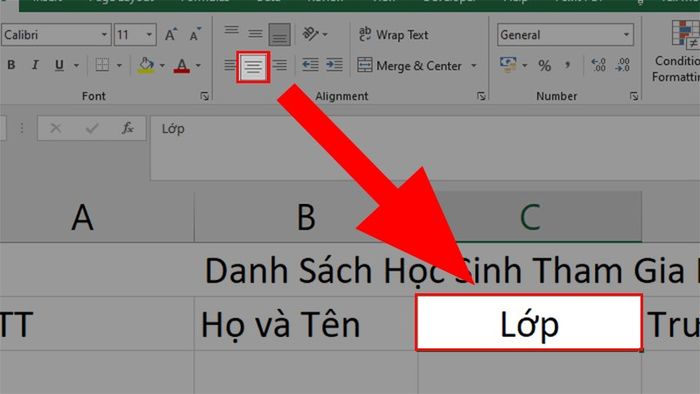Select Bottom Align icon
Screen dimensions: 700x394
tap(279, 34)
